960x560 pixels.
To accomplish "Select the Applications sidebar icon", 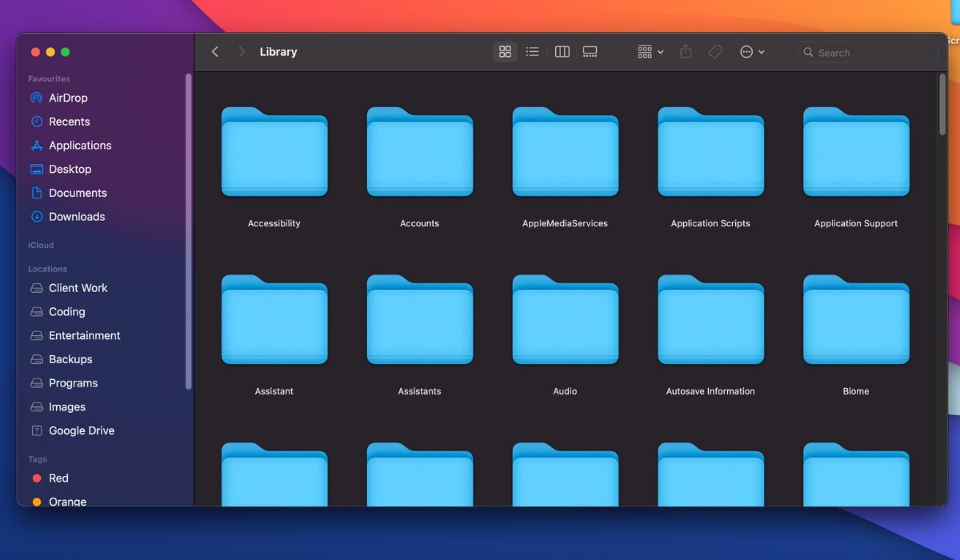I will (x=36, y=146).
